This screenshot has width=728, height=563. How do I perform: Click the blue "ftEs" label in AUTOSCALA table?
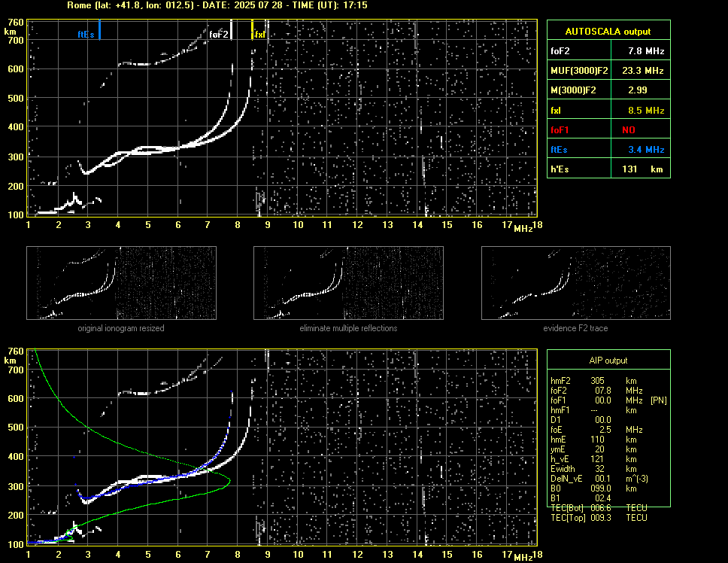point(559,150)
